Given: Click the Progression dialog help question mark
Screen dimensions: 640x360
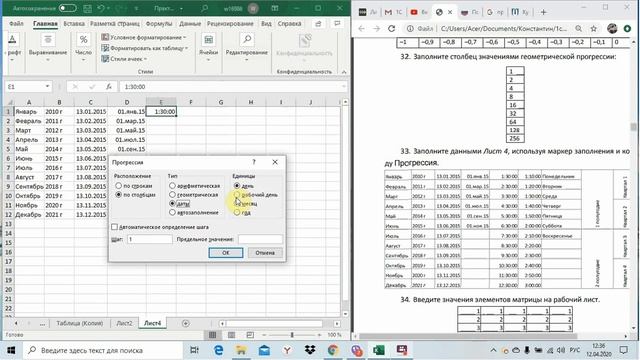Looking at the screenshot, I should [254, 162].
